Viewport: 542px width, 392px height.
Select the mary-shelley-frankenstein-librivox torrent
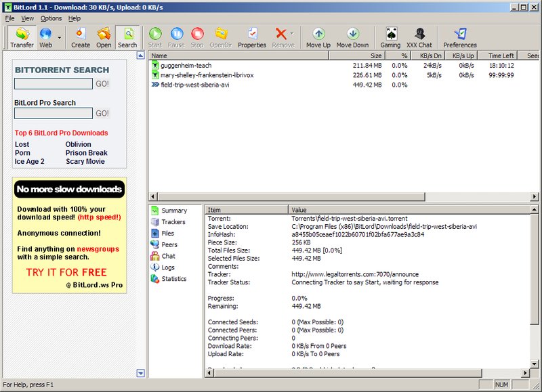343,75
